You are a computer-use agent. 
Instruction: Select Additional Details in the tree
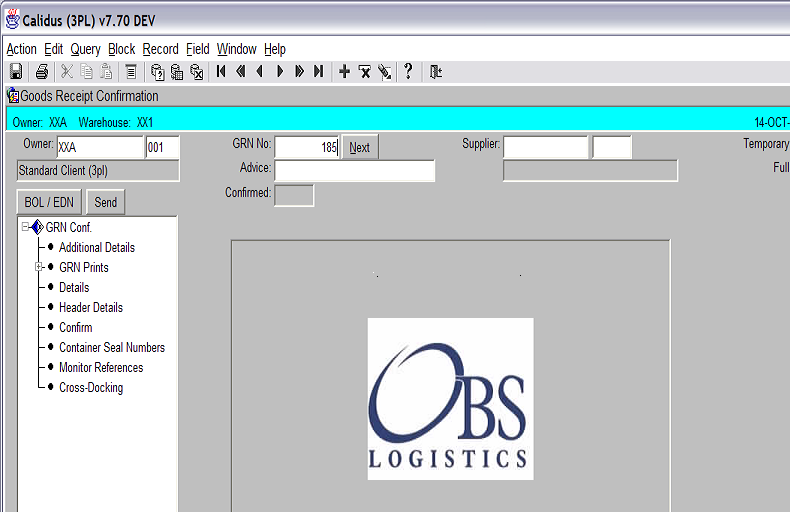pyautogui.click(x=97, y=247)
